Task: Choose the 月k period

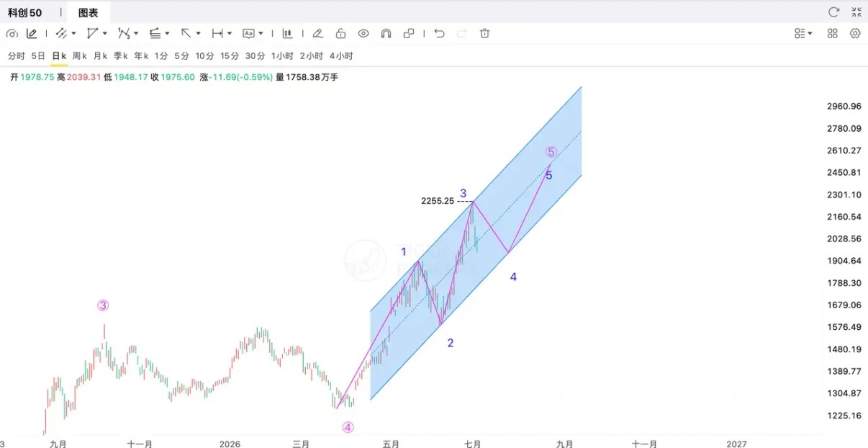Action: click(x=100, y=55)
